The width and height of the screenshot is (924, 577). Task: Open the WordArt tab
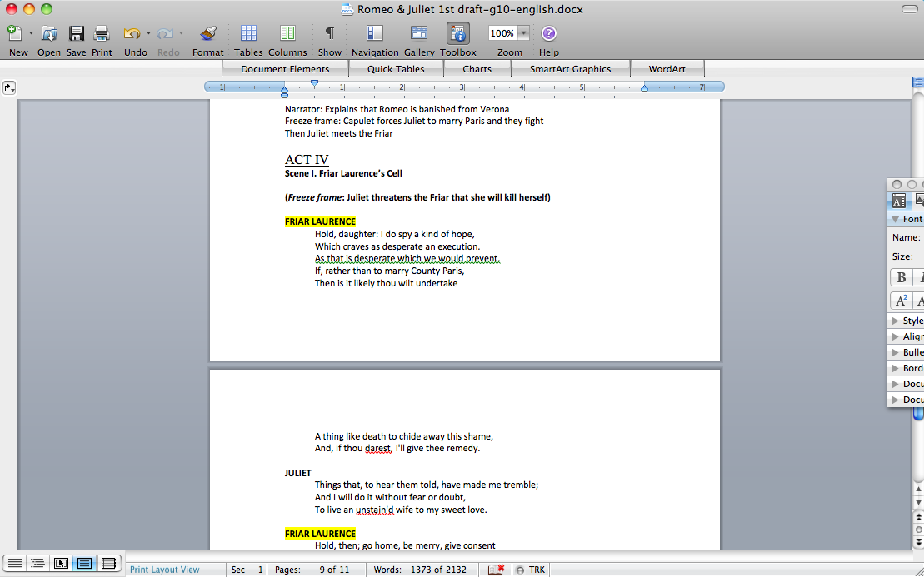pos(667,69)
